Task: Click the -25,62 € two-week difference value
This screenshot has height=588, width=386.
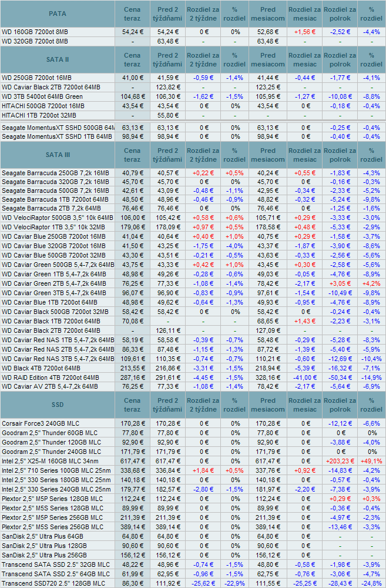Action: [x=203, y=583]
